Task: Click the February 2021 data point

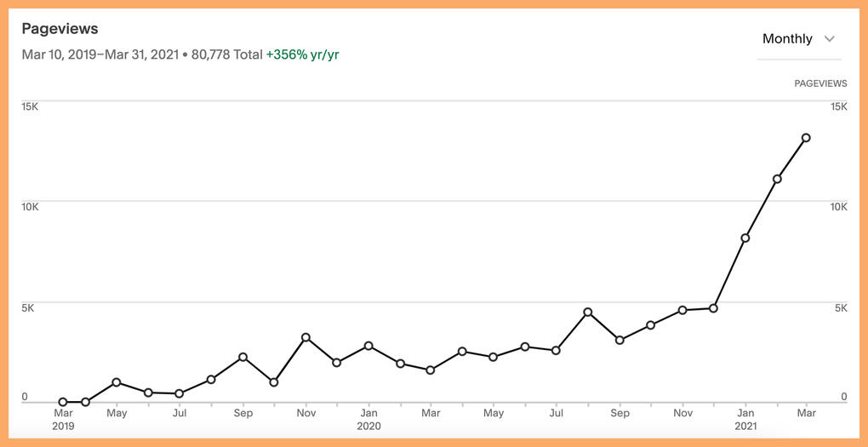Action: 777,179
